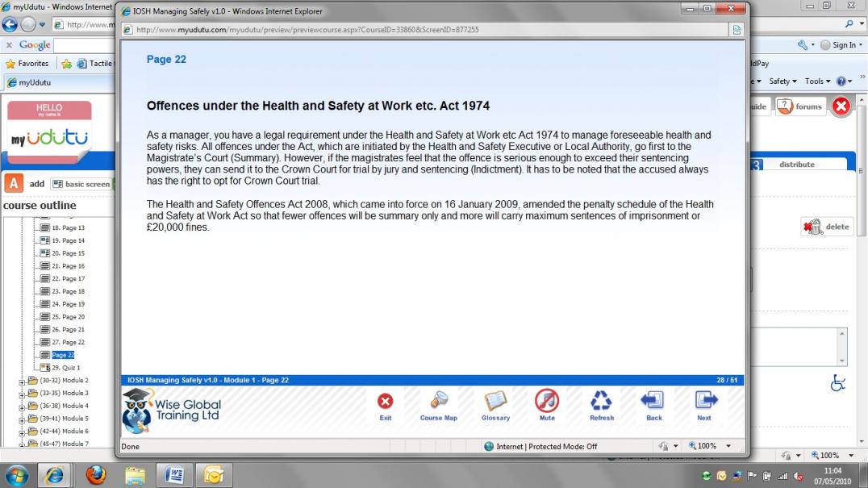
Task: Open the Course Map
Action: tap(438, 406)
